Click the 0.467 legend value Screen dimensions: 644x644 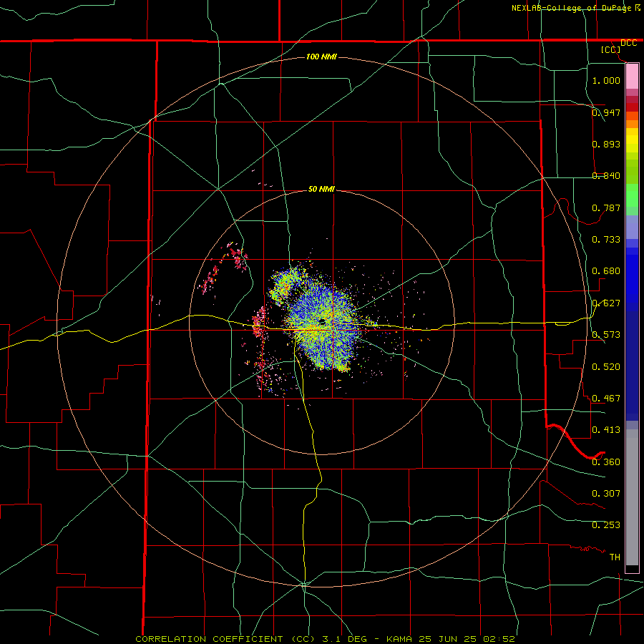click(x=606, y=398)
